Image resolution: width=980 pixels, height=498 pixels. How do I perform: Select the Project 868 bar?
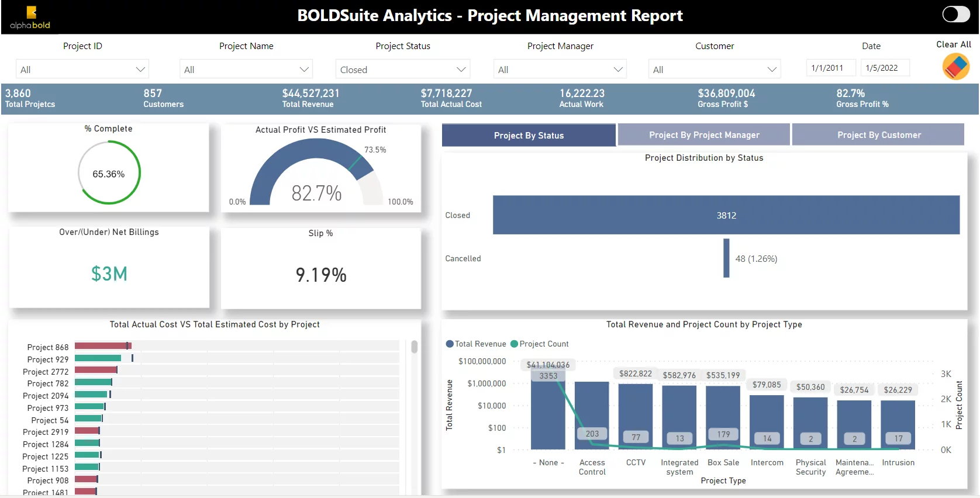(x=103, y=345)
